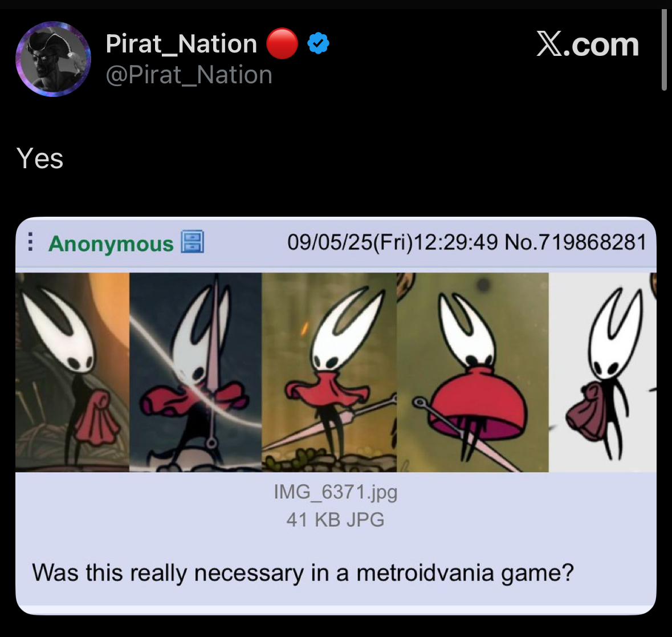Image resolution: width=672 pixels, height=637 pixels.
Task: Click the red circle emoji beside name
Action: coord(282,43)
